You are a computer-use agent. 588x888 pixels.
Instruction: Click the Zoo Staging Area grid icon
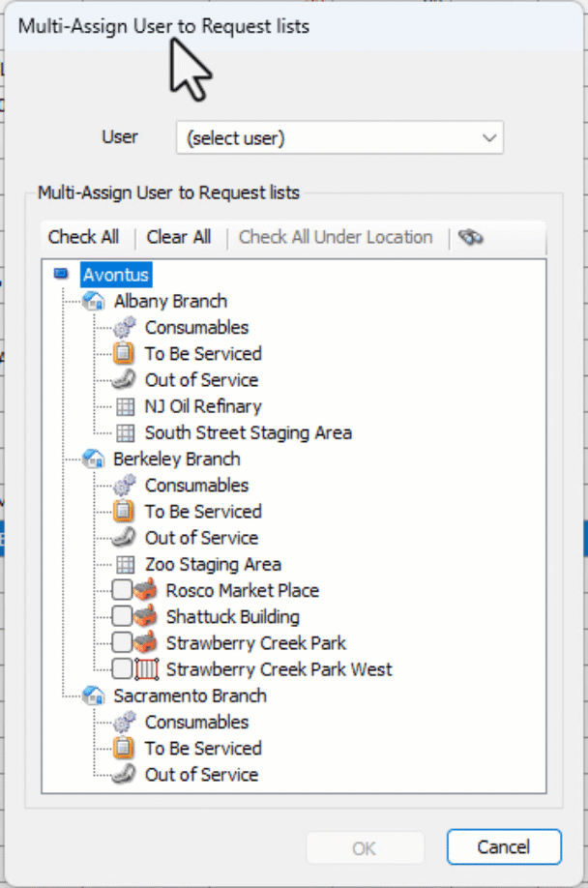click(x=123, y=564)
